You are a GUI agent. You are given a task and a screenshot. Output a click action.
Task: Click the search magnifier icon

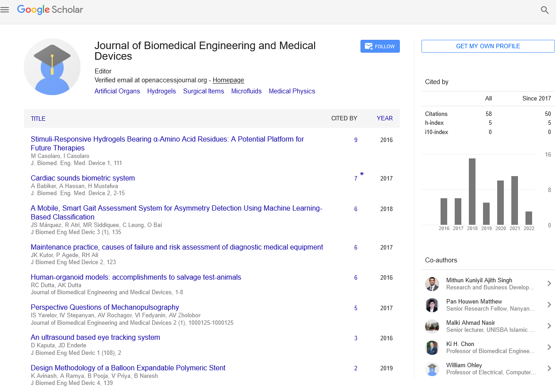[x=544, y=10]
